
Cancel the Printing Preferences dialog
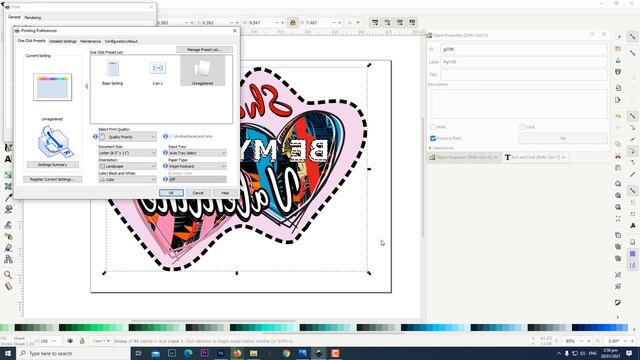click(x=198, y=193)
